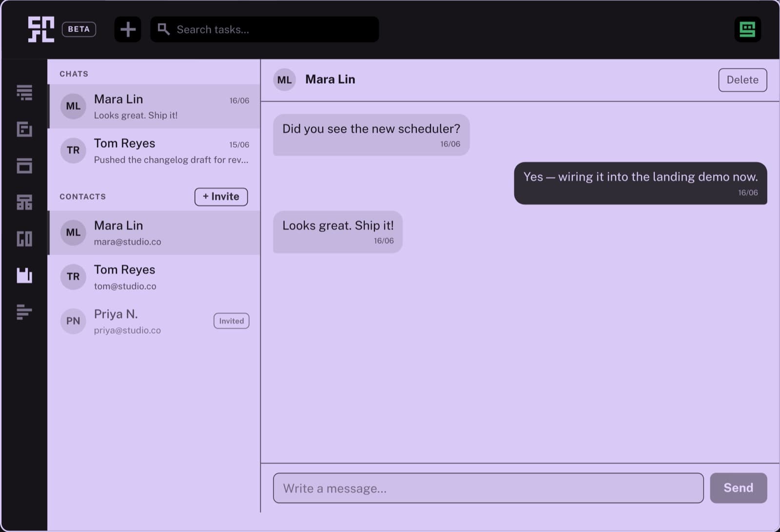Click the Mara Lin name in conversation header

(331, 79)
